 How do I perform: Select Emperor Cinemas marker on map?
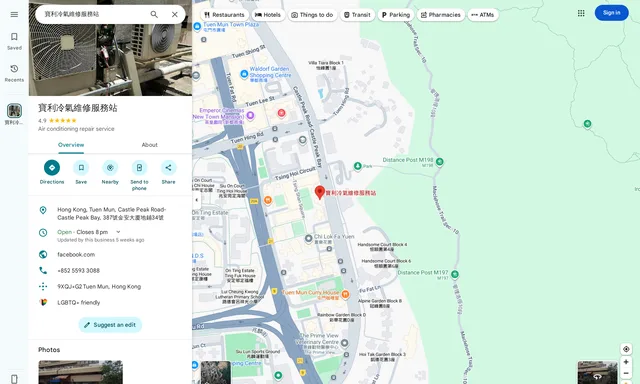coord(250,115)
